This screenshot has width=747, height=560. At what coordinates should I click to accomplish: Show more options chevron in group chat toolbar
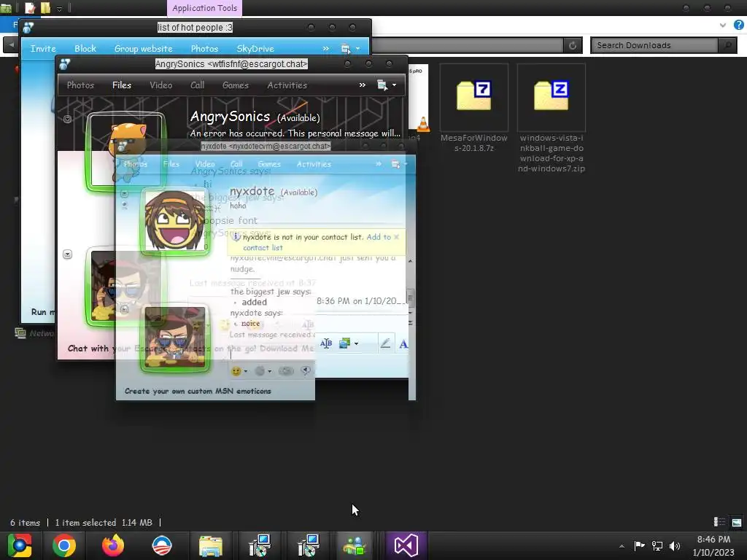tap(325, 49)
